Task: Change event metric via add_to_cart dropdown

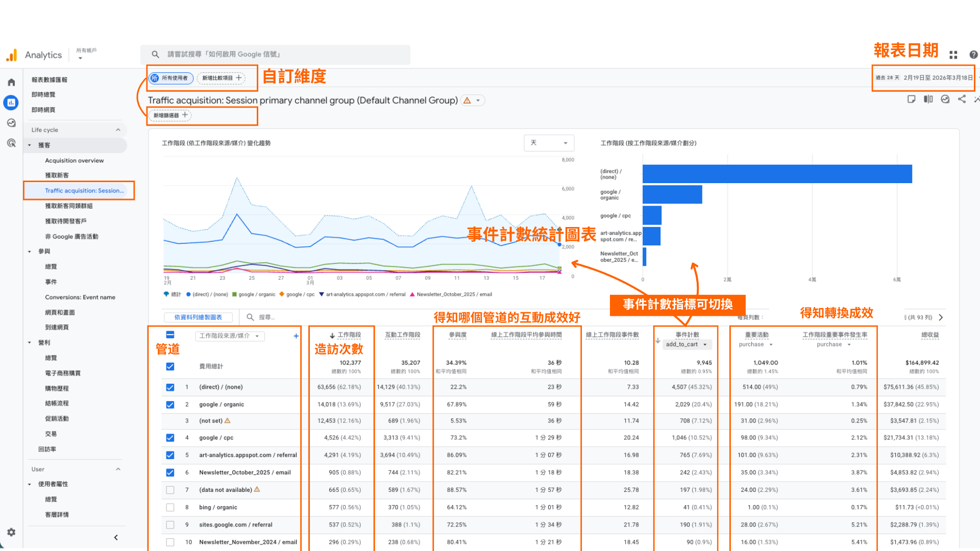Action: pyautogui.click(x=687, y=344)
